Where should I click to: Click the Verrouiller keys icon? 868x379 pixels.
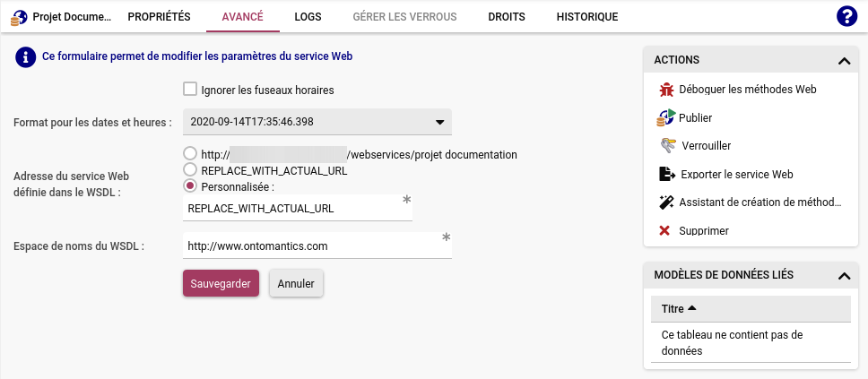667,145
